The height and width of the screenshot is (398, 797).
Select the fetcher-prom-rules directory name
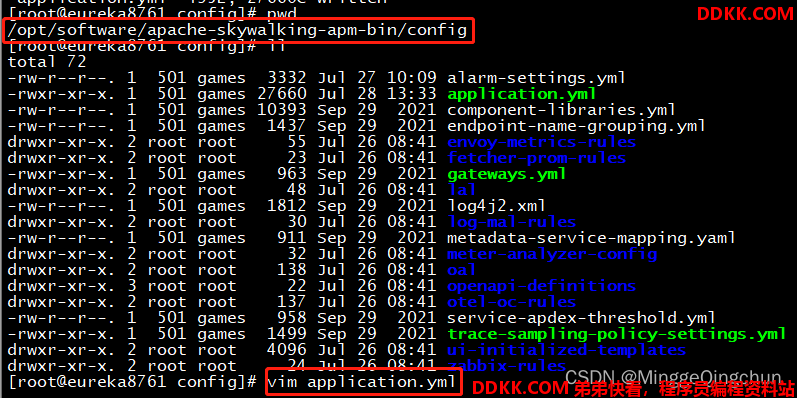536,158
